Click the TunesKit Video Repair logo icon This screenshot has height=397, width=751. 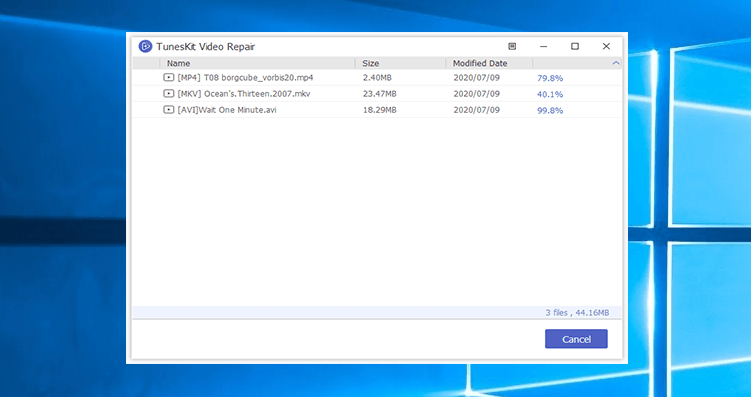pyautogui.click(x=145, y=46)
